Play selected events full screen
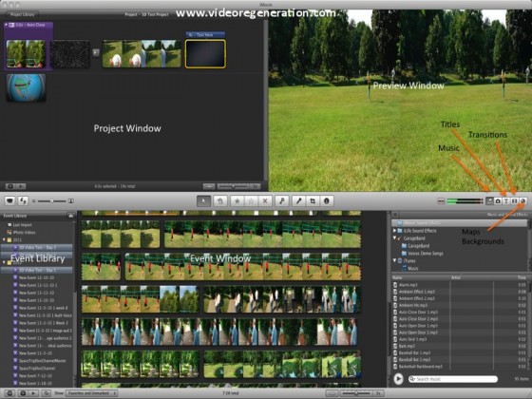Screen dimensions: 532x399 click(23, 393)
